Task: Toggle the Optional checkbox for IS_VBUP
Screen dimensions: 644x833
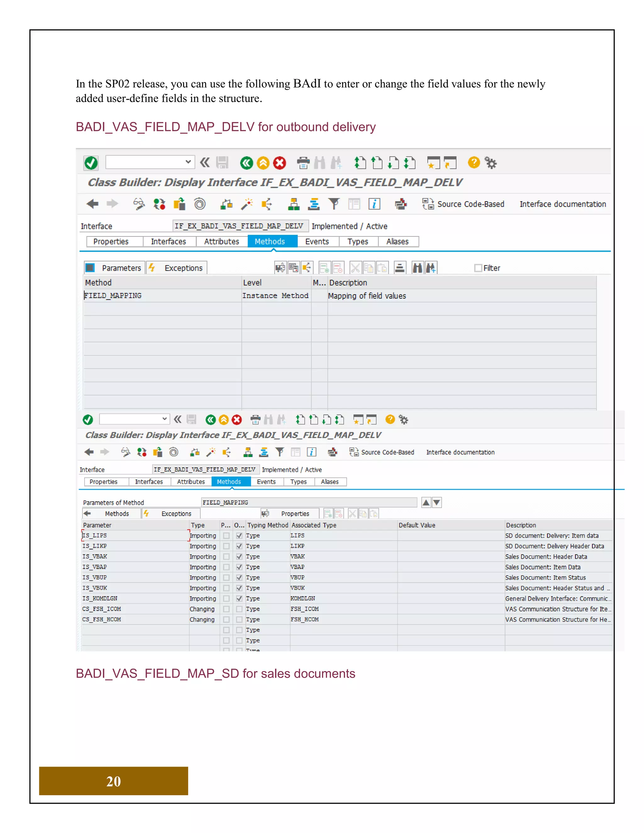Action: coord(239,577)
